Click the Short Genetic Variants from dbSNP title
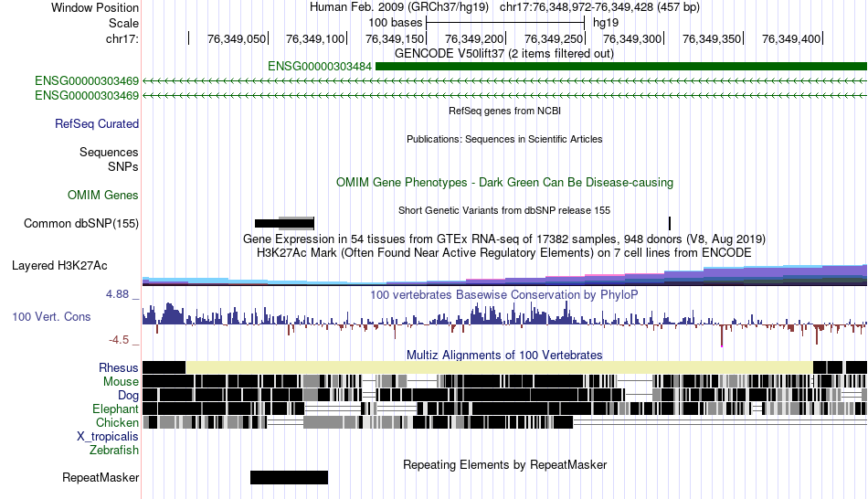The image size is (868, 499). [504, 210]
